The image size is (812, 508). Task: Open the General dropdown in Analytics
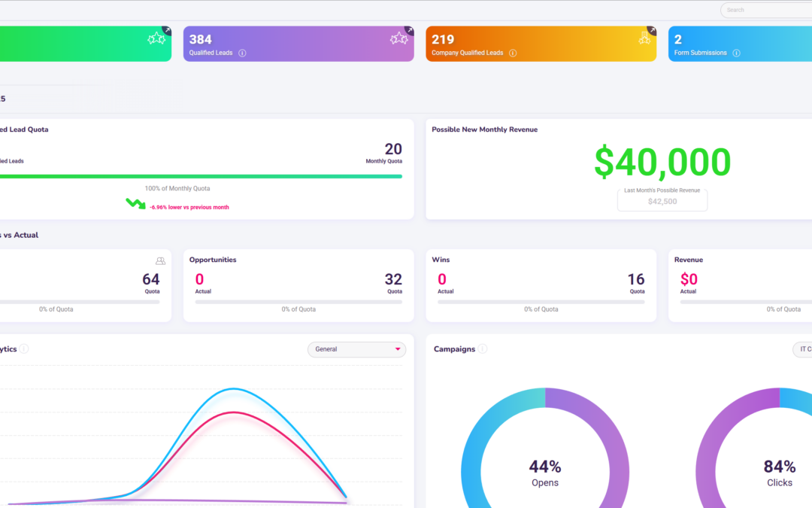pyautogui.click(x=356, y=349)
